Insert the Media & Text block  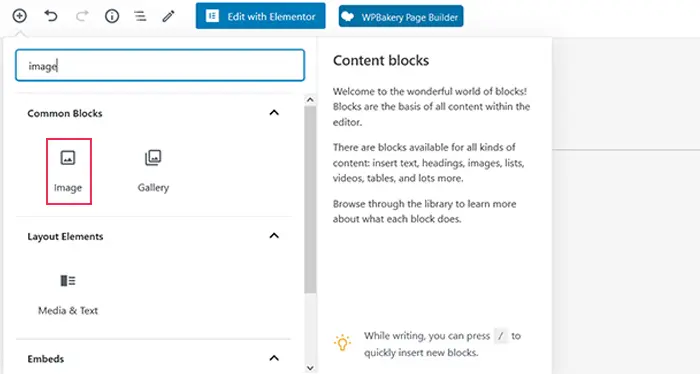point(68,295)
